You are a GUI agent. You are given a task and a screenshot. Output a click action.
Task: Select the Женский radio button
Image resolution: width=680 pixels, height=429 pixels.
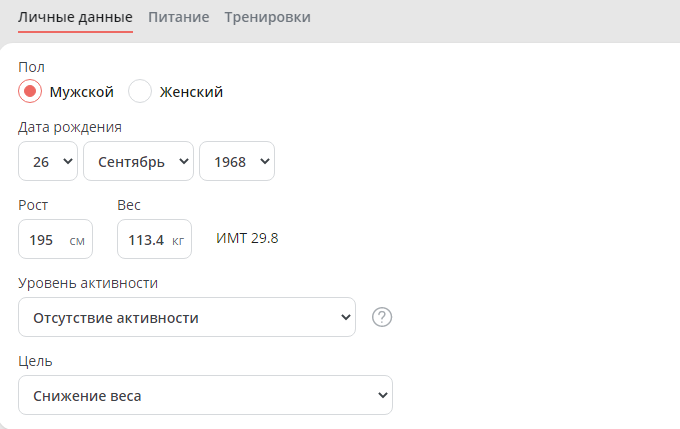pyautogui.click(x=141, y=92)
